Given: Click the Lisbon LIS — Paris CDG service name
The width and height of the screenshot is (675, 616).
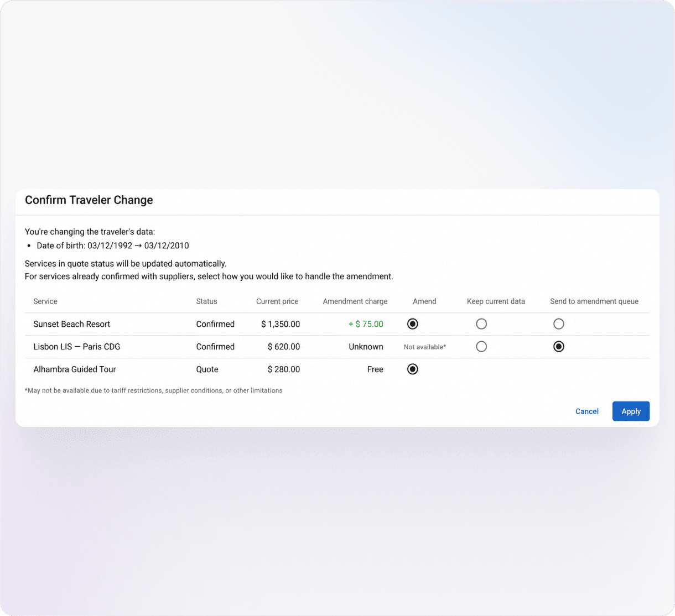Looking at the screenshot, I should (x=77, y=347).
